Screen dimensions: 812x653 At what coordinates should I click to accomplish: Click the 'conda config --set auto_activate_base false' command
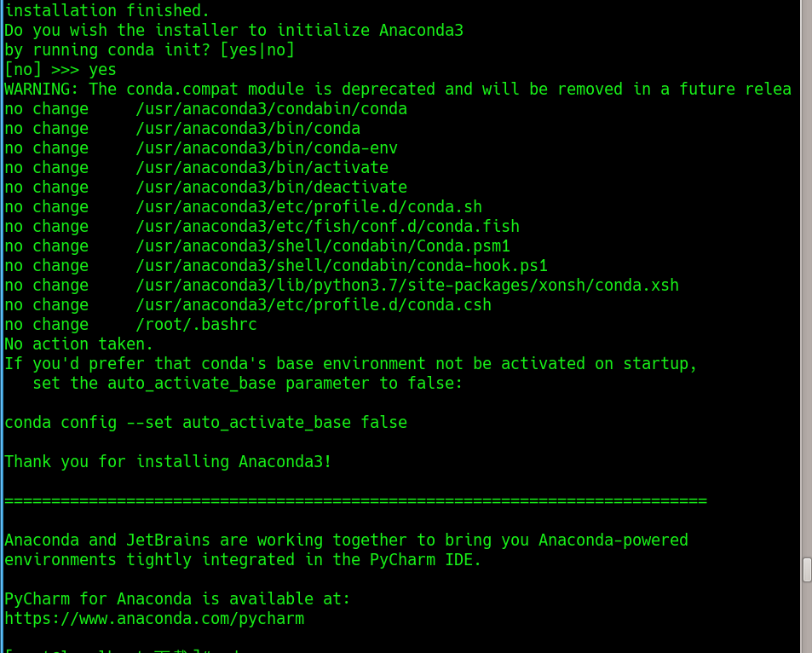205,423
